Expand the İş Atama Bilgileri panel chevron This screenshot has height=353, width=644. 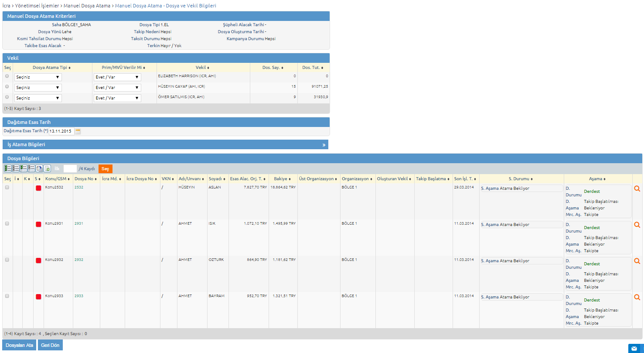[324, 145]
